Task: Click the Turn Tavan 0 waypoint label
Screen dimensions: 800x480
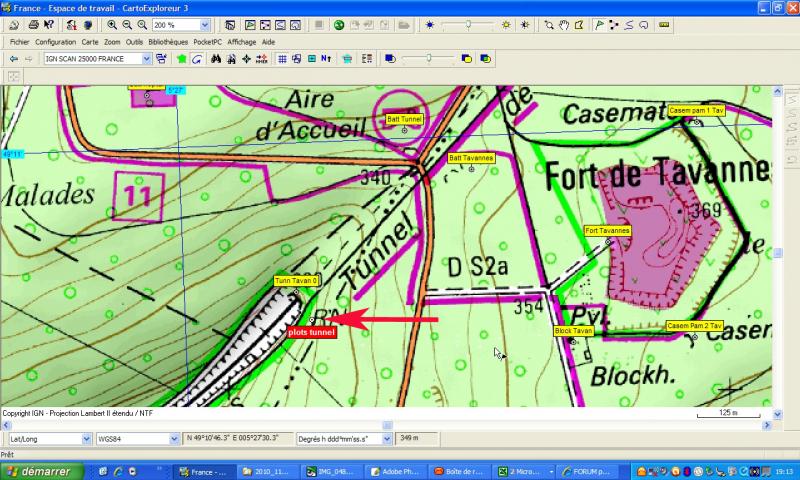Action: coord(296,281)
